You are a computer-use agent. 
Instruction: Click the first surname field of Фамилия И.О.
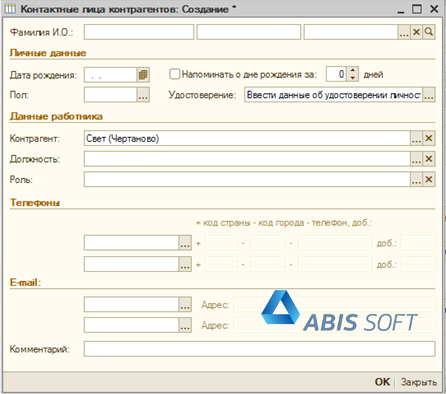point(139,32)
